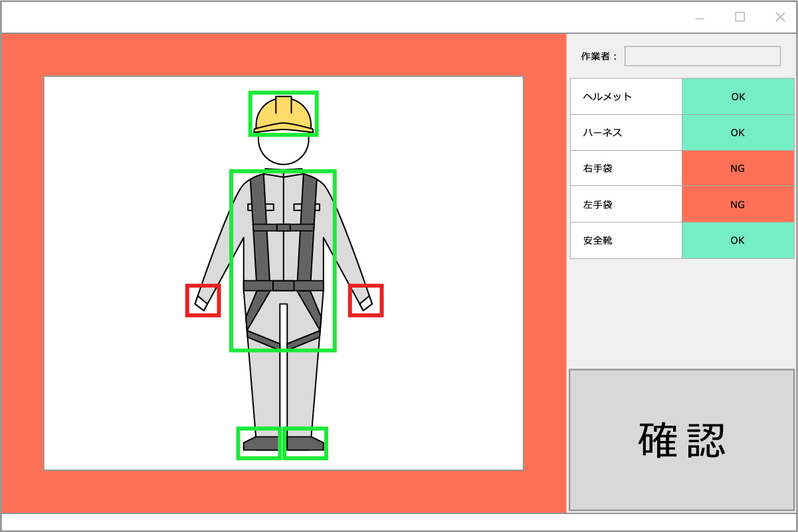Click the right-side safety shoe box

click(x=306, y=443)
